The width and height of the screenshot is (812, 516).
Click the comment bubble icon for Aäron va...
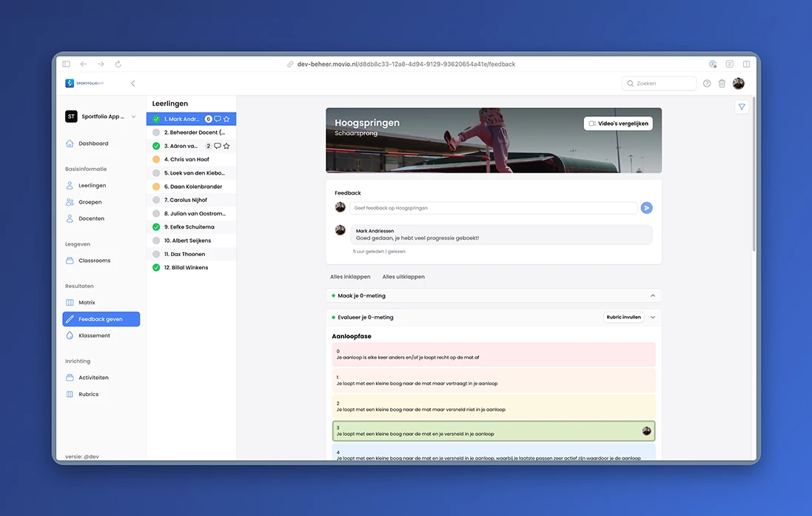[218, 146]
